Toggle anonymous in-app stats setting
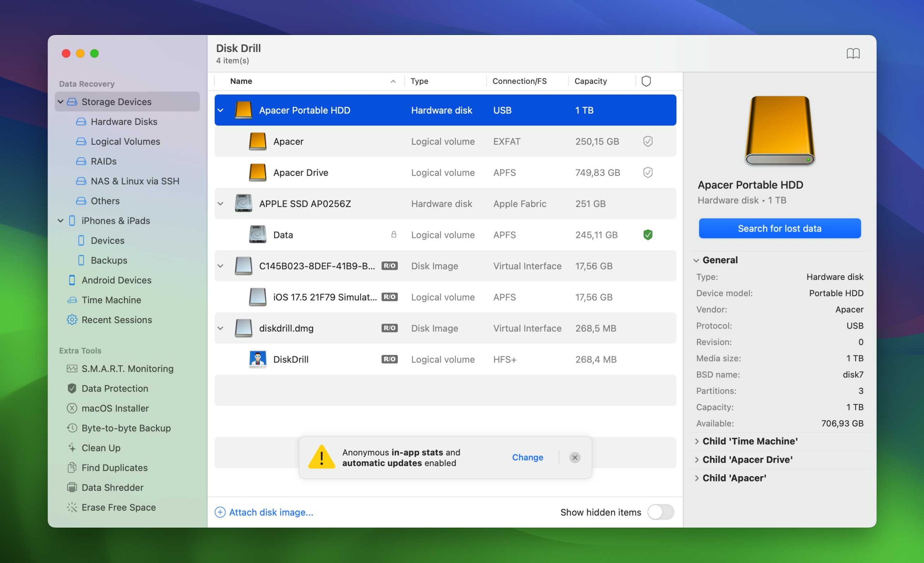The height and width of the screenshot is (563, 924). coord(528,457)
